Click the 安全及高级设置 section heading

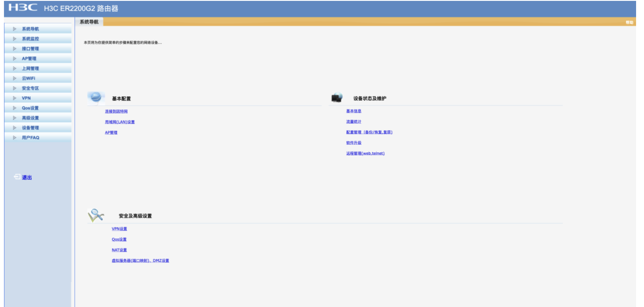135,216
